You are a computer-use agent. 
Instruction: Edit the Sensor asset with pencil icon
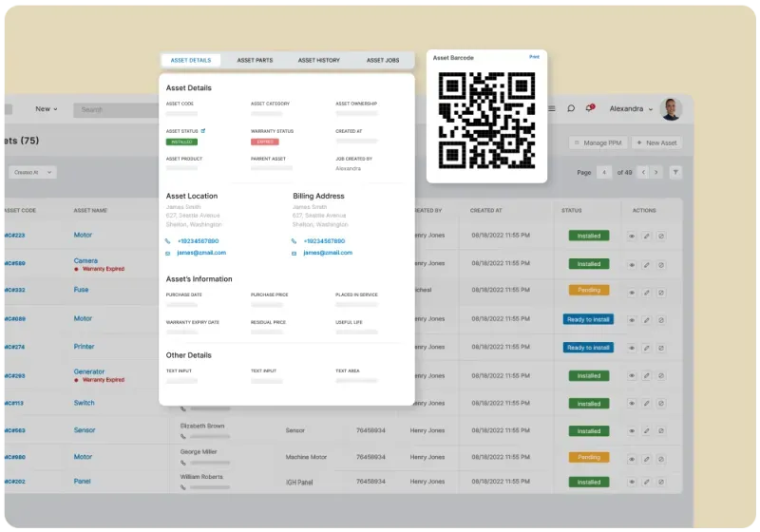pyautogui.click(x=646, y=430)
